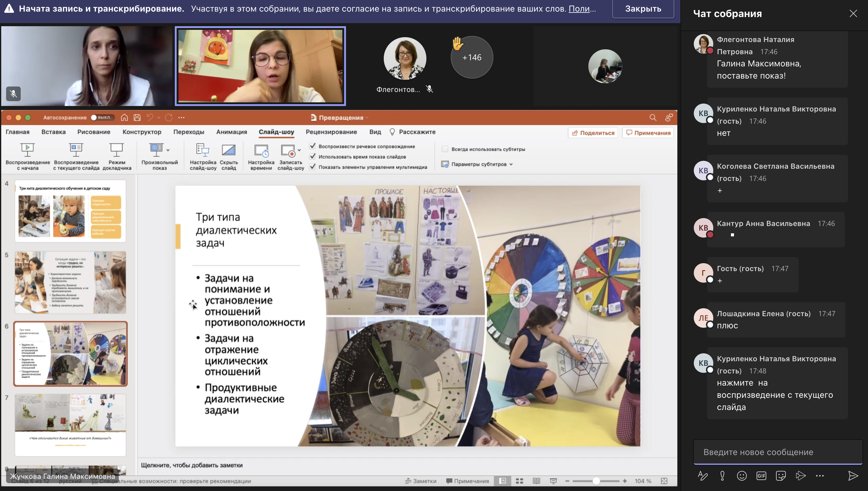Toggle always use subtitles checkbox
This screenshot has height=491, width=868.
point(445,149)
